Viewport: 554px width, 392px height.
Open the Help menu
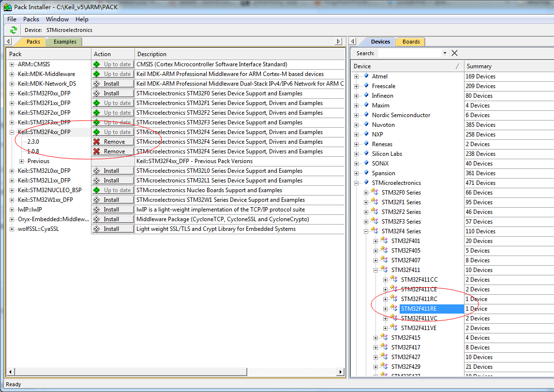(x=82, y=19)
